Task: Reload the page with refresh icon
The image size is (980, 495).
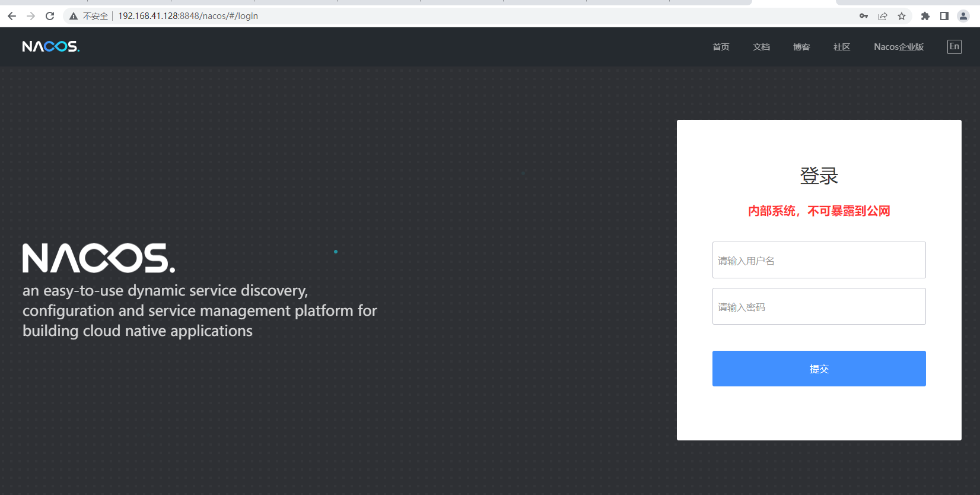Action: point(50,16)
